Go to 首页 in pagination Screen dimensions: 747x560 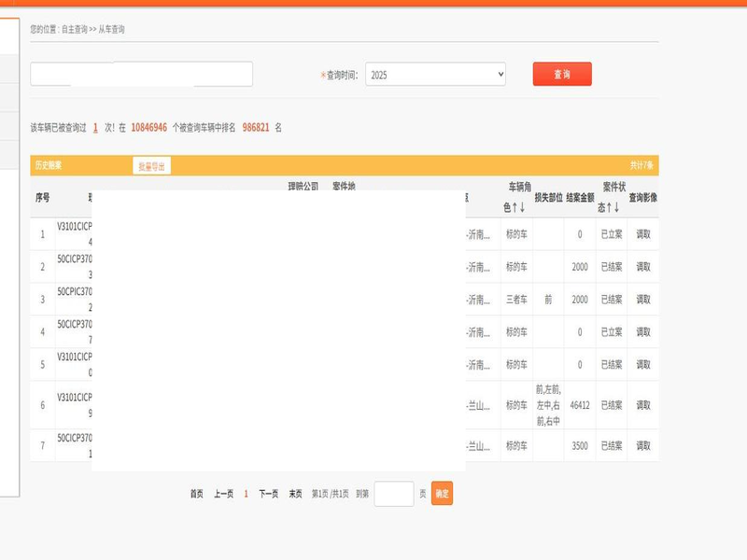pyautogui.click(x=196, y=494)
